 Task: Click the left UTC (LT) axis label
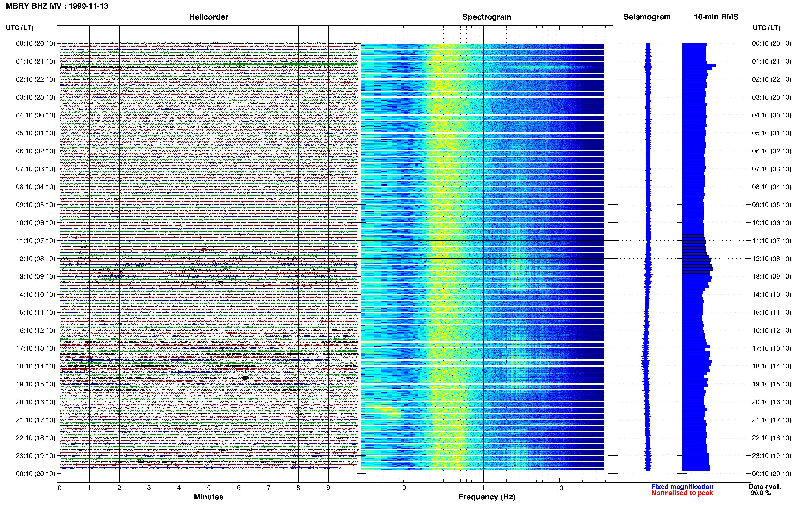[19, 28]
